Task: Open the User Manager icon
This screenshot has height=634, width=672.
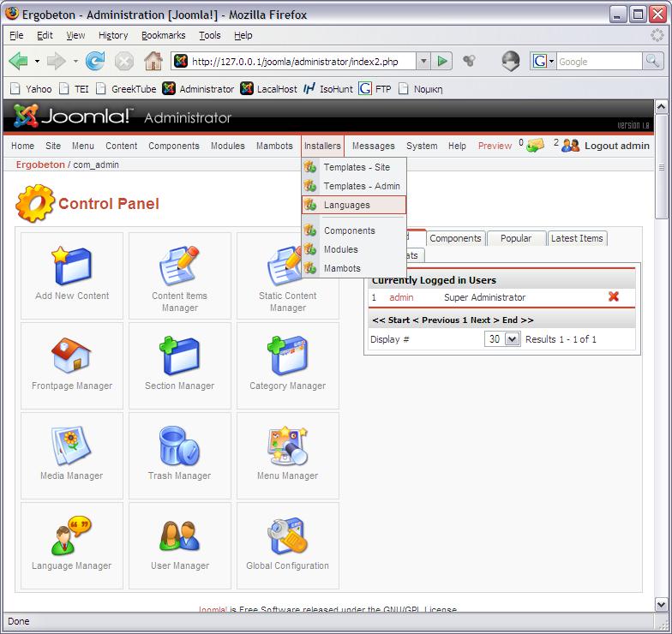Action: click(180, 536)
